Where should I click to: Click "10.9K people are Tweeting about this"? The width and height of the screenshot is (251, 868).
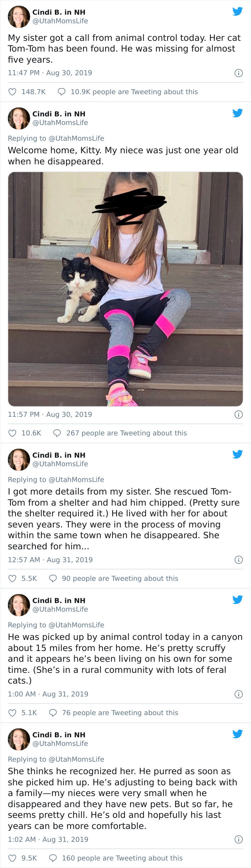coord(134,92)
